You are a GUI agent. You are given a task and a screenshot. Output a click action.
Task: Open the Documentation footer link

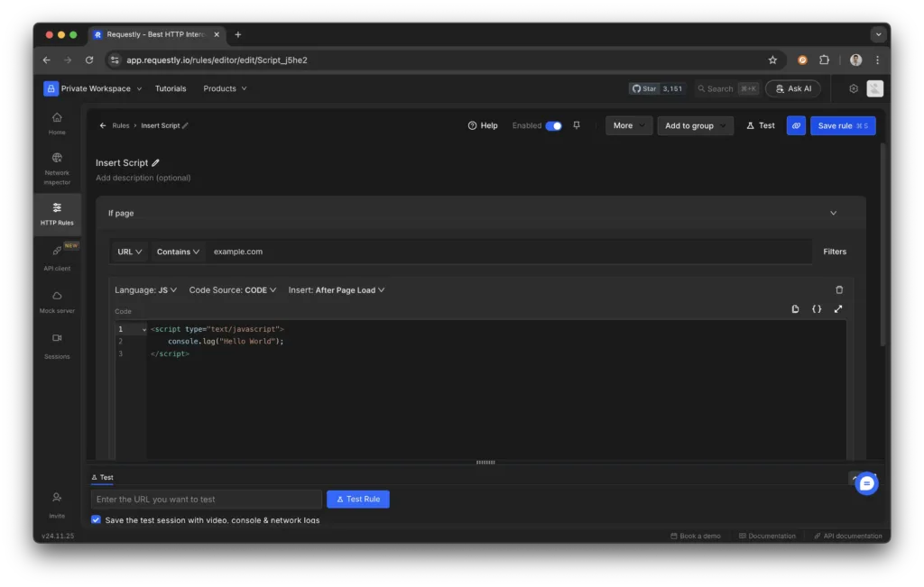pyautogui.click(x=767, y=536)
